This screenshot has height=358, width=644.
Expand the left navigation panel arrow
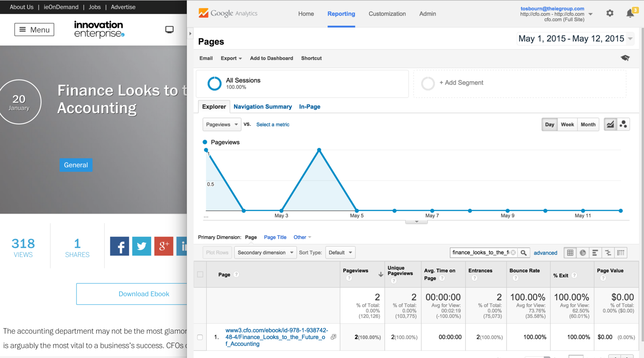(190, 33)
